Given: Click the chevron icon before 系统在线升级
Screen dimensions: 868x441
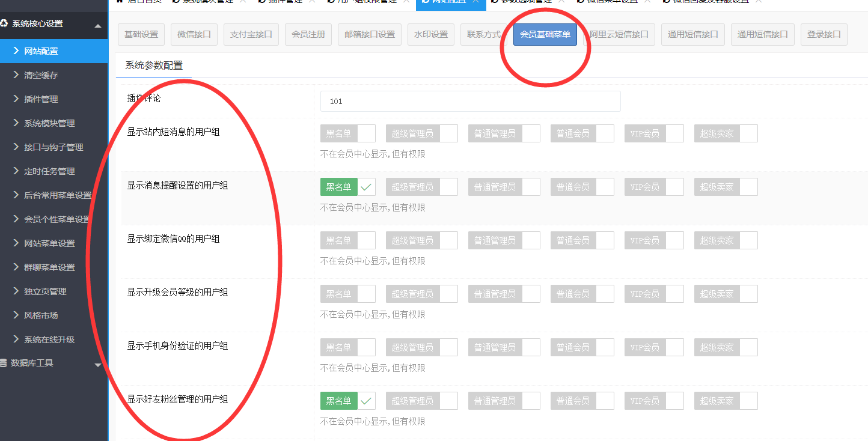Looking at the screenshot, I should 16,339.
